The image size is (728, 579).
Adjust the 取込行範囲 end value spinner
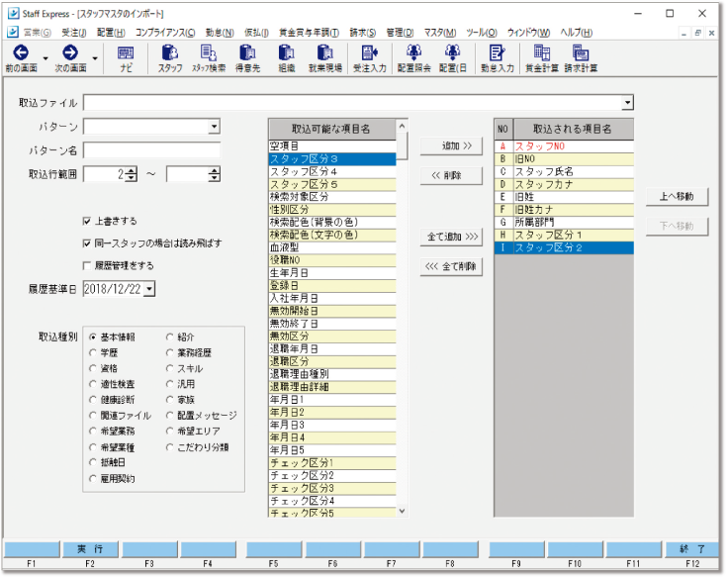[x=214, y=175]
